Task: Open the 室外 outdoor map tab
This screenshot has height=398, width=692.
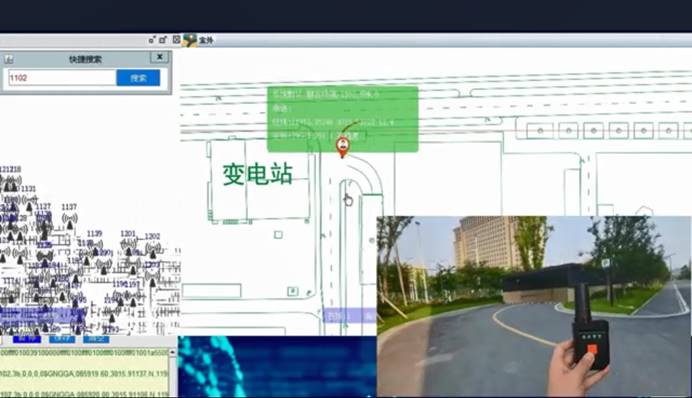Action: pyautogui.click(x=206, y=40)
